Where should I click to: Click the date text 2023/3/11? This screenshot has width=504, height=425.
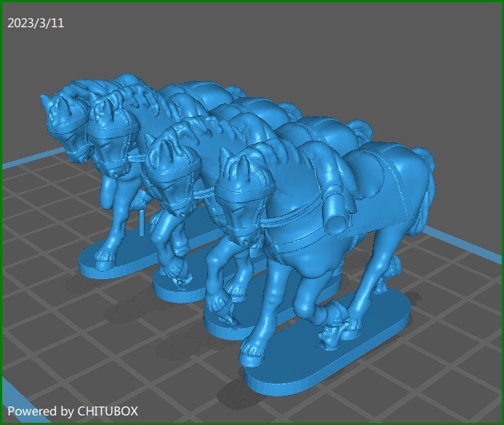(x=35, y=23)
